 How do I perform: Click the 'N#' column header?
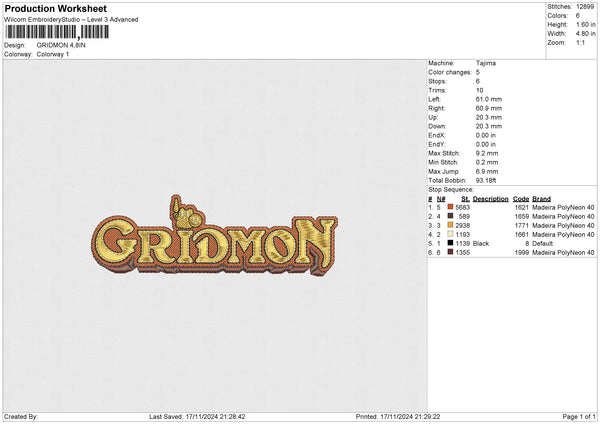coord(441,199)
